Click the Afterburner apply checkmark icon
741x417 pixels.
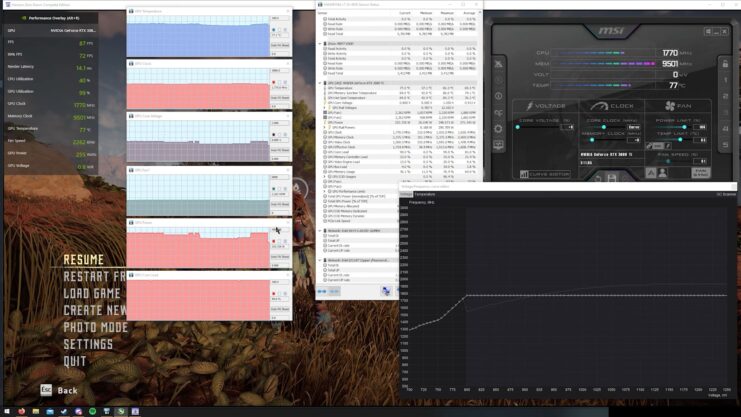click(626, 178)
